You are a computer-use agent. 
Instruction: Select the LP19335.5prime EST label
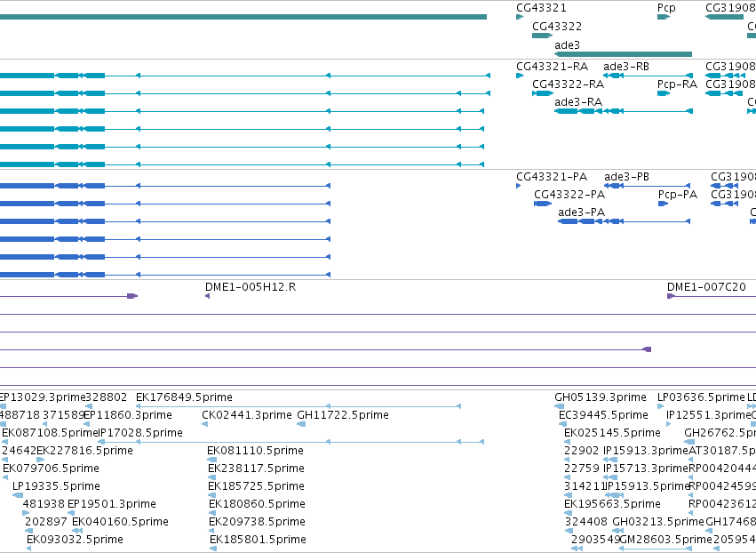pyautogui.click(x=55, y=486)
